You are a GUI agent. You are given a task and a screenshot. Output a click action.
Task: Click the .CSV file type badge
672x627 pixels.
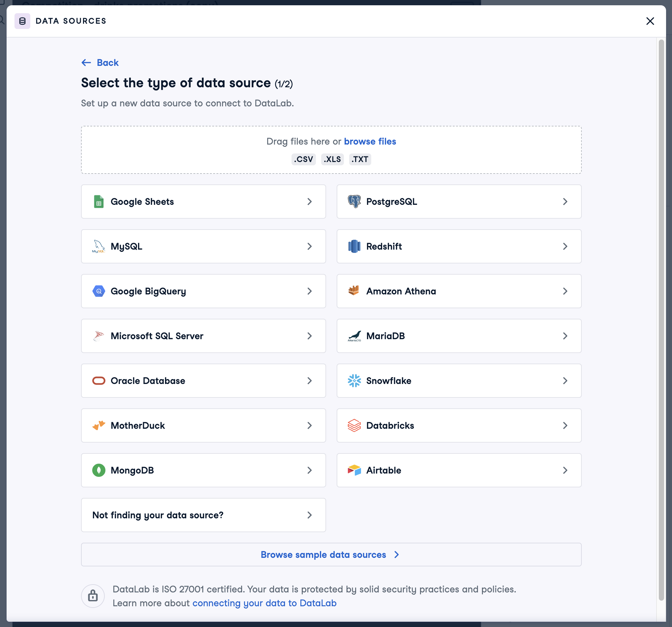point(303,159)
